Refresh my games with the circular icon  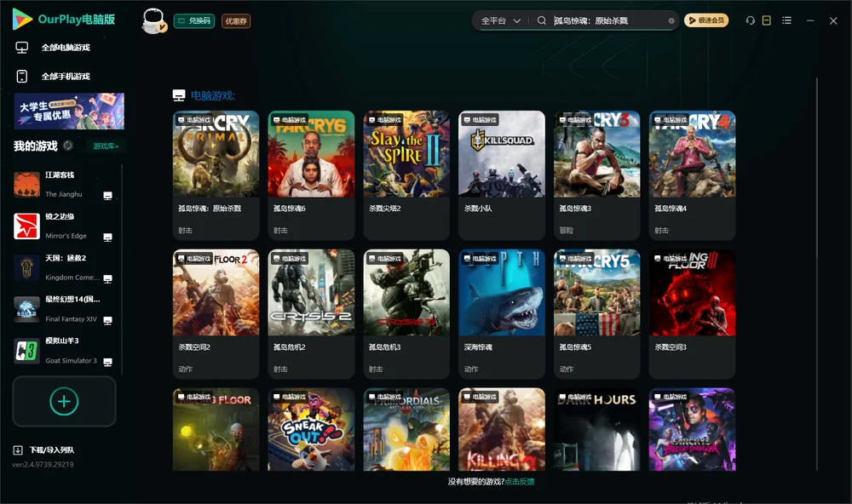pos(68,146)
